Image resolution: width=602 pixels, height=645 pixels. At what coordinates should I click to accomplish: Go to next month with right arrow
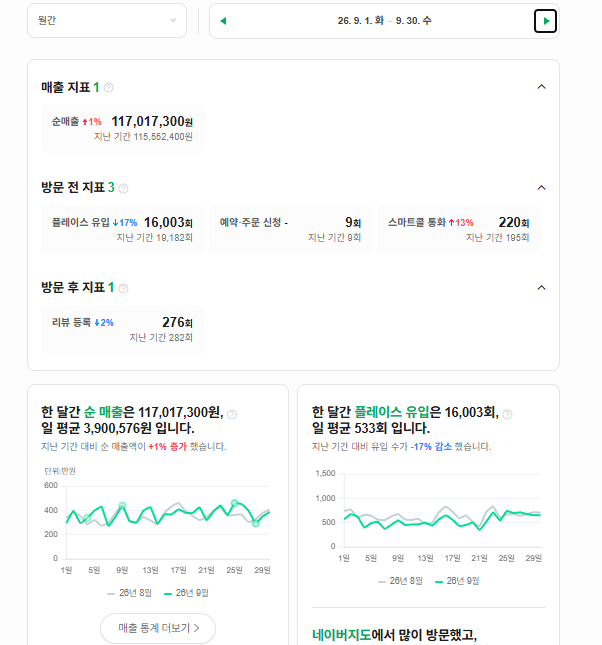[545, 21]
